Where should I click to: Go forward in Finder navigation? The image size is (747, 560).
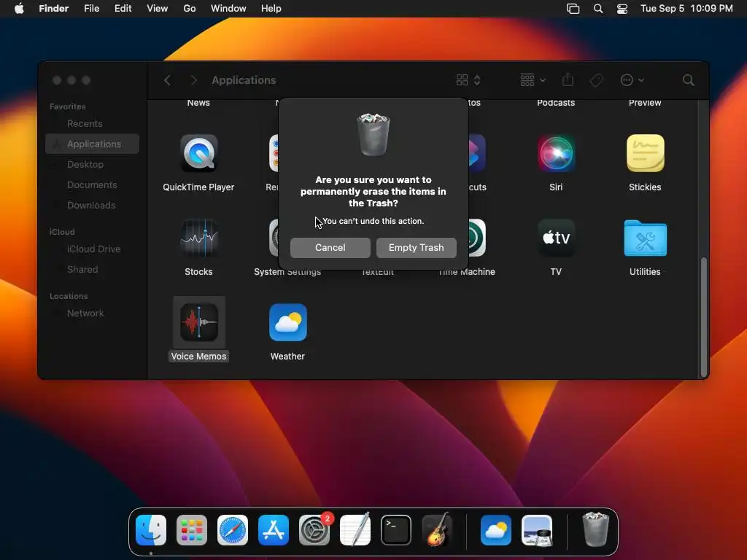[193, 80]
